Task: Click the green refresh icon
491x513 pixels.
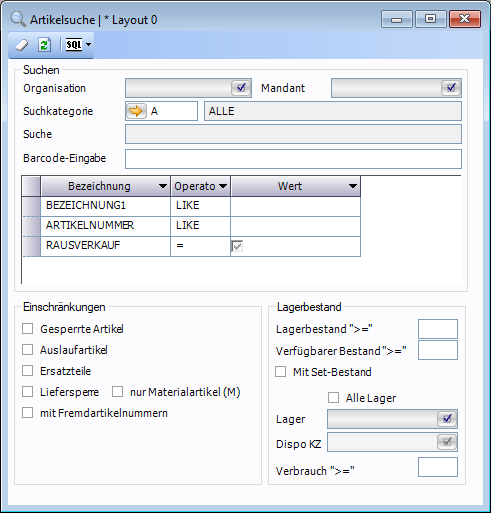Action: pyautogui.click(x=44, y=45)
